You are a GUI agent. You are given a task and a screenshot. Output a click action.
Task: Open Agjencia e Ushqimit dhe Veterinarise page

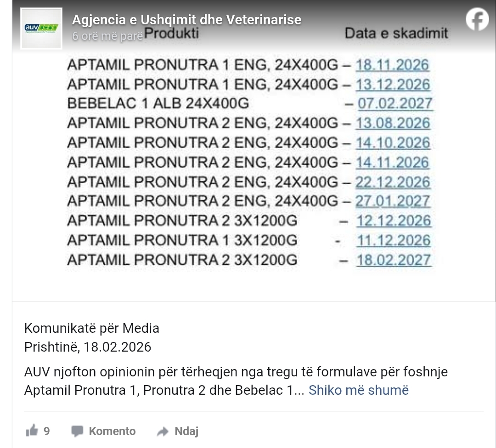click(186, 20)
